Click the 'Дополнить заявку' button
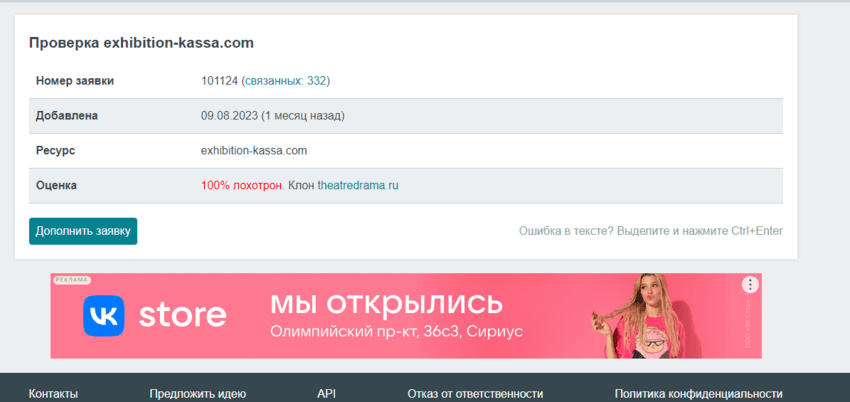 [83, 231]
